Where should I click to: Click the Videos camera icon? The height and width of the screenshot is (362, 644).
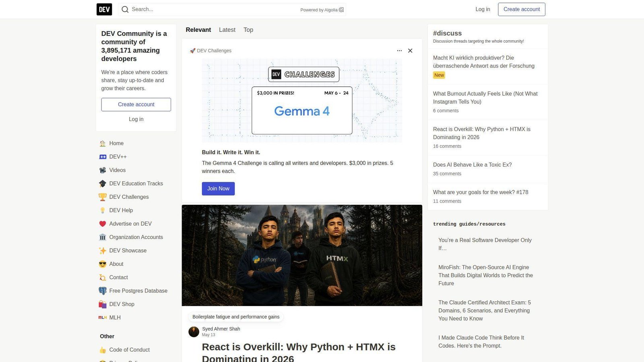pyautogui.click(x=103, y=170)
